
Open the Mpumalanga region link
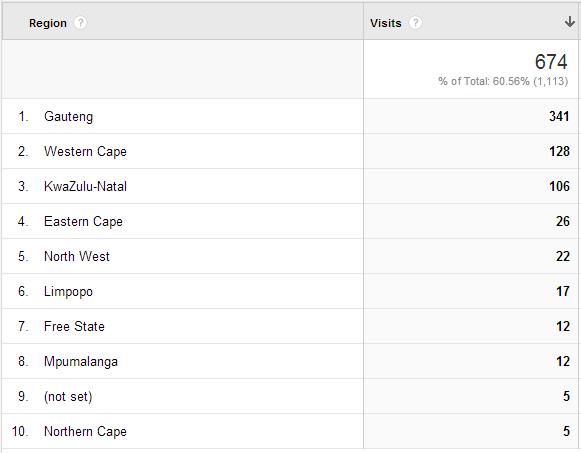tap(81, 362)
